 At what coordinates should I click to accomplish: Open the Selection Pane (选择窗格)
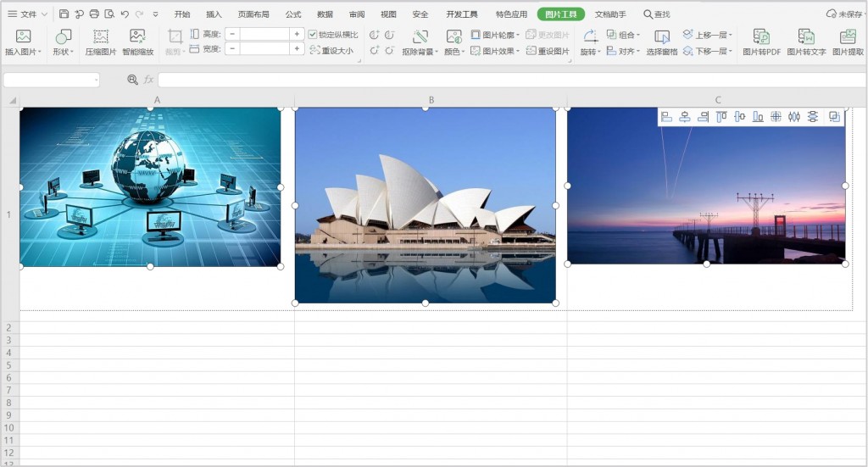[x=661, y=42]
